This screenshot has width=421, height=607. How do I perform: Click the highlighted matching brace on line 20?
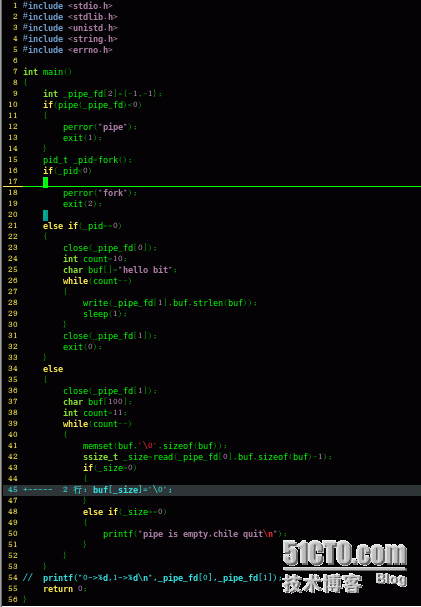click(45, 215)
